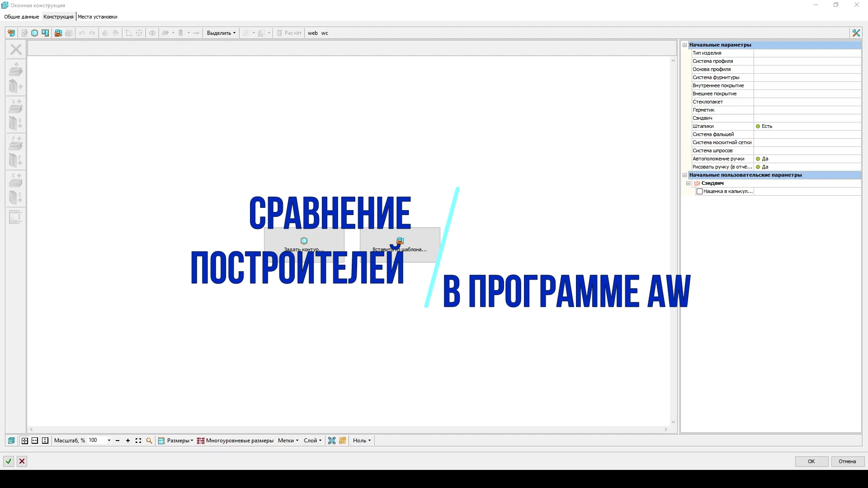868x488 pixels.
Task: Click the blue octagon contour icon in toolbar
Action: tap(34, 33)
